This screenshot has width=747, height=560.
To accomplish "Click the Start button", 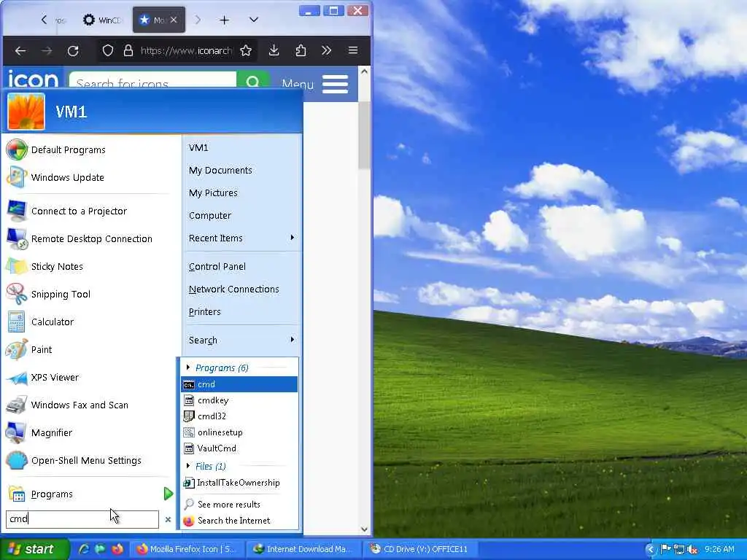I will (x=34, y=549).
